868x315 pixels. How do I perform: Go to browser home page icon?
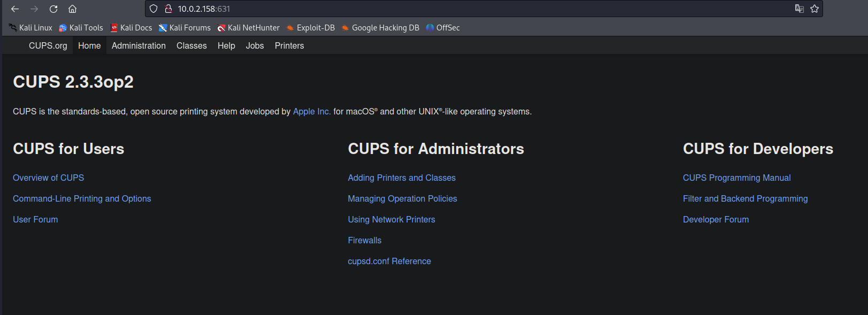coord(73,9)
